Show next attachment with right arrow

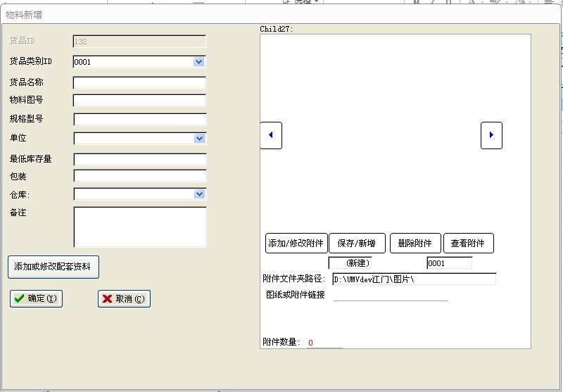[491, 135]
